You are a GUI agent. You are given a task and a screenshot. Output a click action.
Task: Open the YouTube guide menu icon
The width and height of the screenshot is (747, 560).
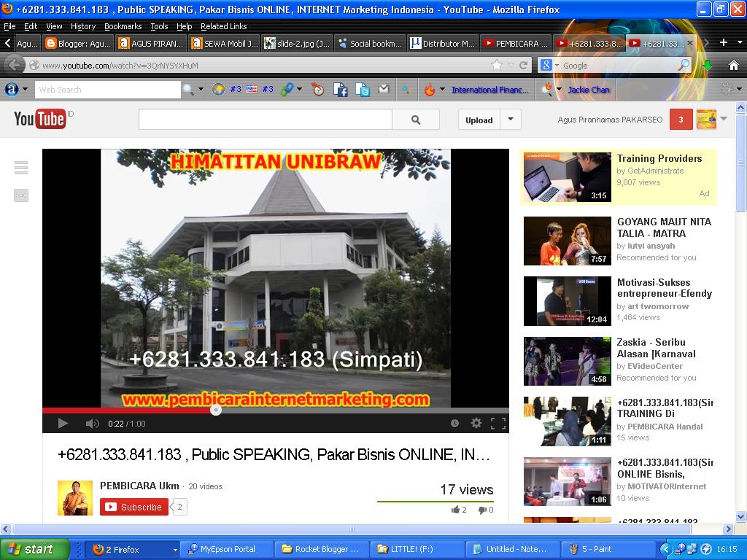tap(21, 168)
